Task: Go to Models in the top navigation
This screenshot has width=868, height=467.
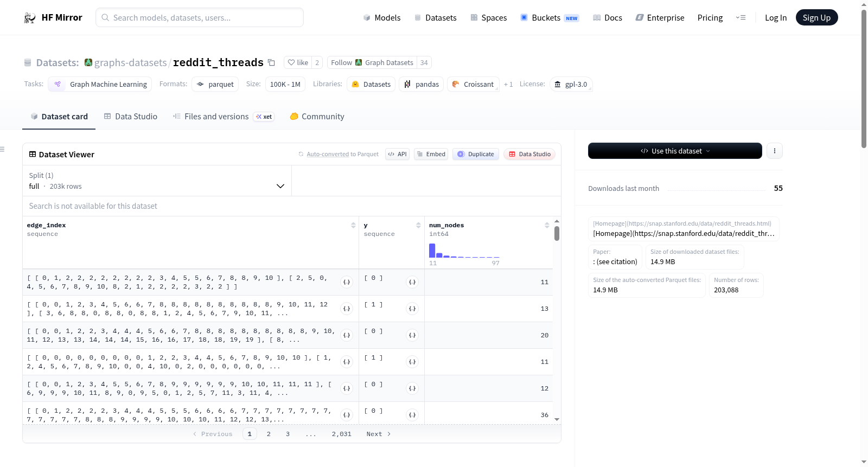Action: tap(382, 18)
